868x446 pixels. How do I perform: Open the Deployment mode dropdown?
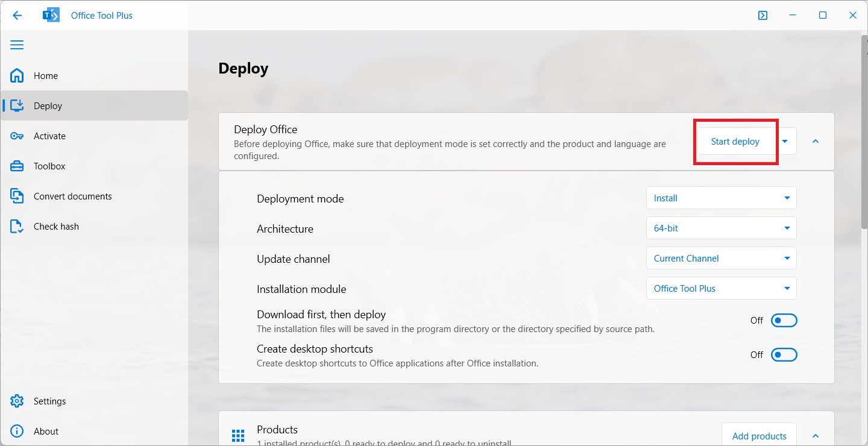[722, 198]
